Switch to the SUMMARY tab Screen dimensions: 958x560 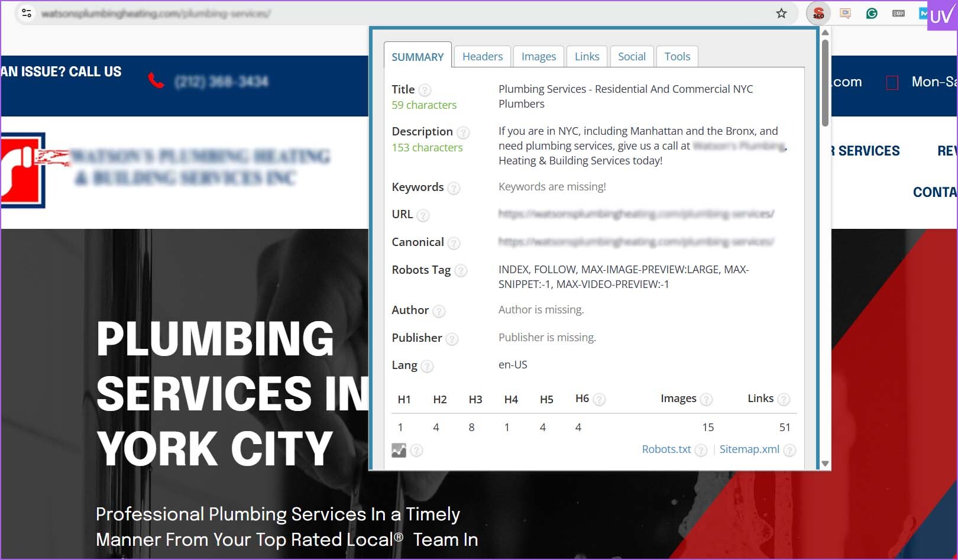(x=417, y=57)
